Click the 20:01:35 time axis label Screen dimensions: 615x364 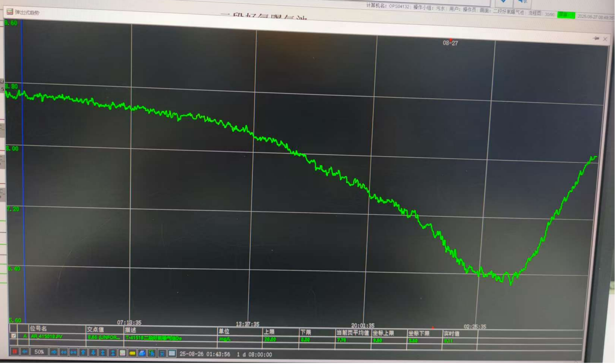(363, 325)
